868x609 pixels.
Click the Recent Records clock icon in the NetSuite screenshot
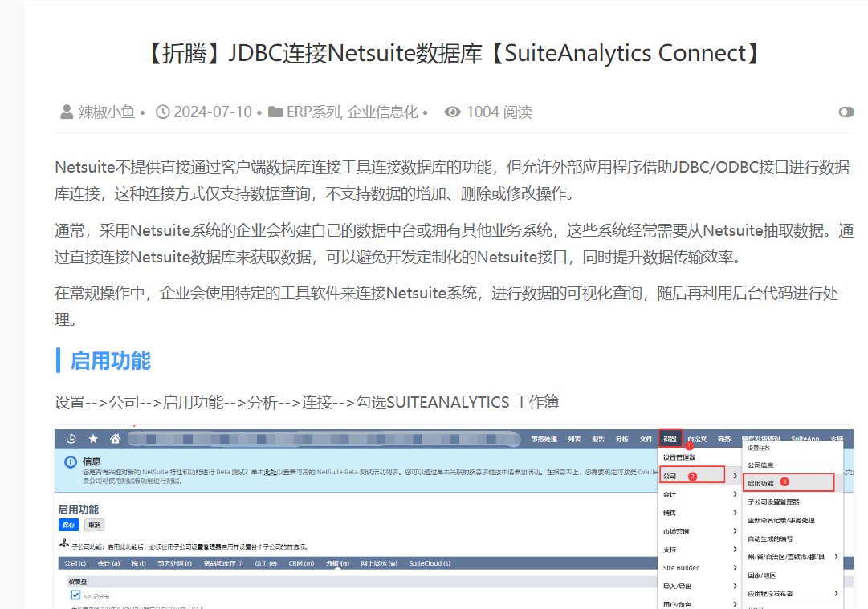71,439
